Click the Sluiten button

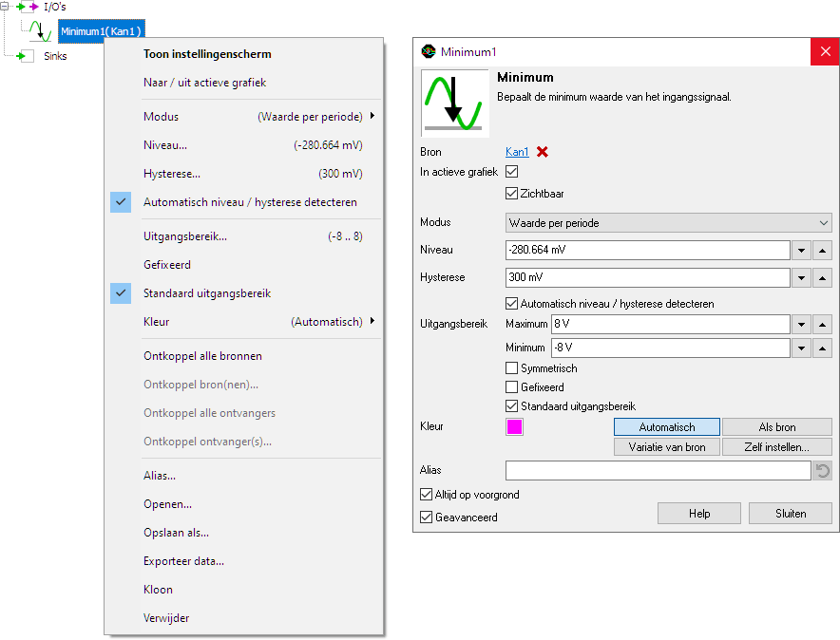[x=791, y=514]
